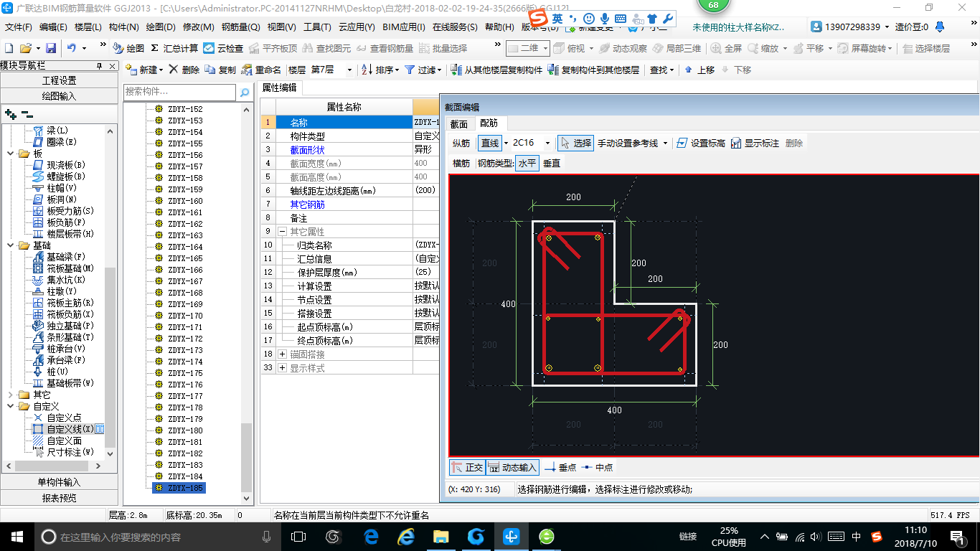
Task: Click the New file icon
Action: click(9, 48)
